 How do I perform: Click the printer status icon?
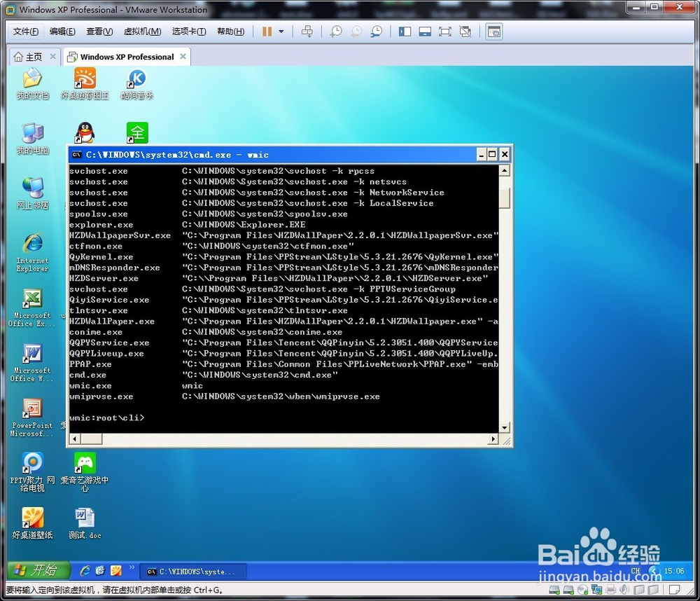610,590
